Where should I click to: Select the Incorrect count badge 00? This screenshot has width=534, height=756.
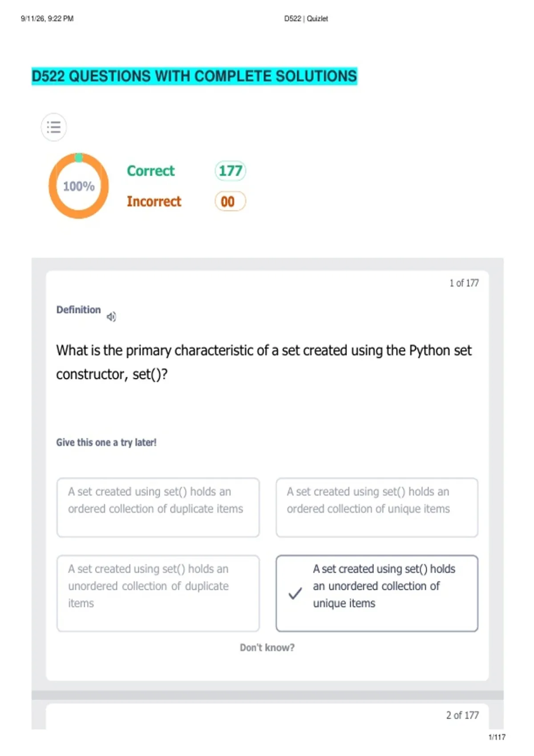[230, 201]
